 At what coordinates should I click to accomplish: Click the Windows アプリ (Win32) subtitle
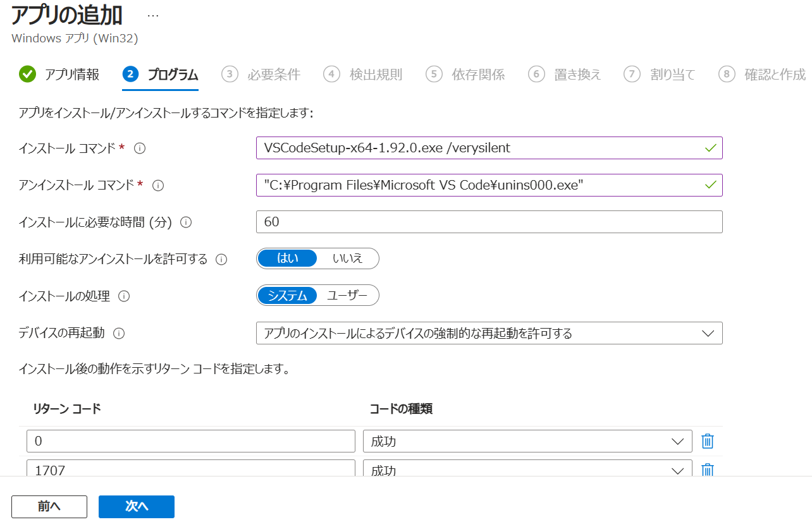75,38
